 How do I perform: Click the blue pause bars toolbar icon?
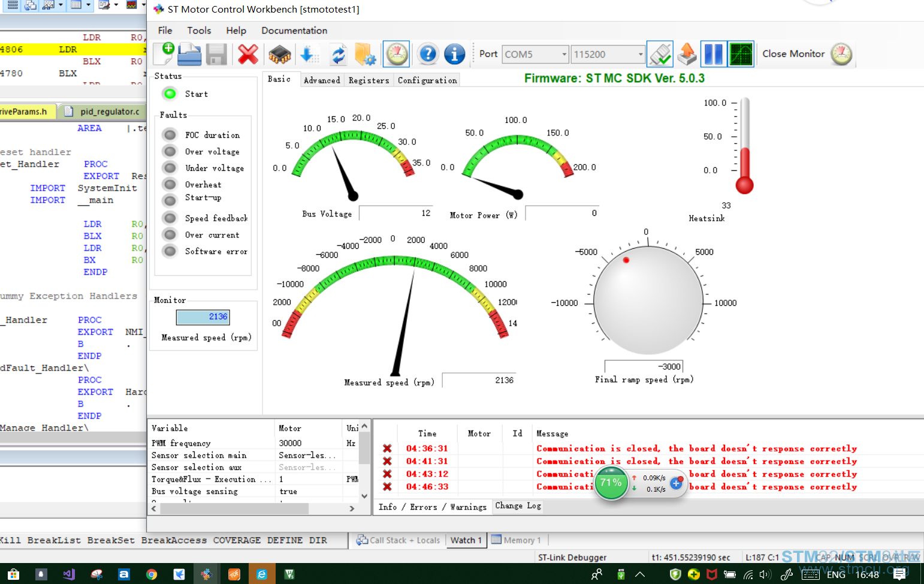[x=713, y=54]
